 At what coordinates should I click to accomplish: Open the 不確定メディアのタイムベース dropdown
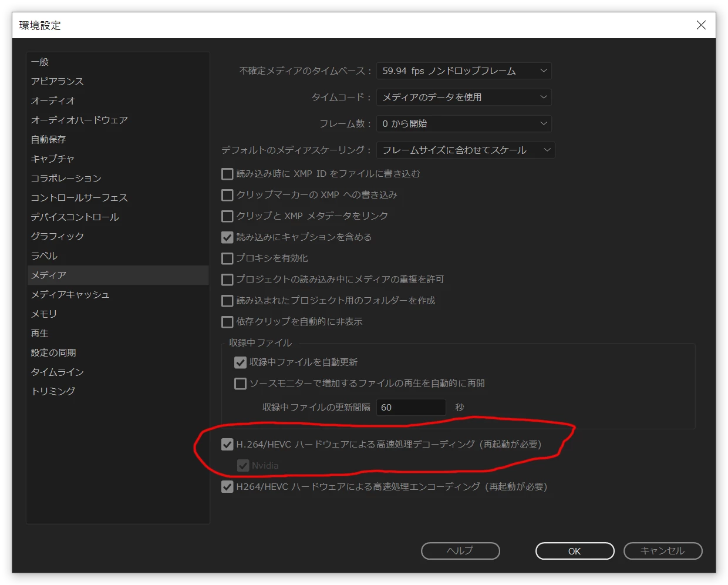click(x=464, y=71)
